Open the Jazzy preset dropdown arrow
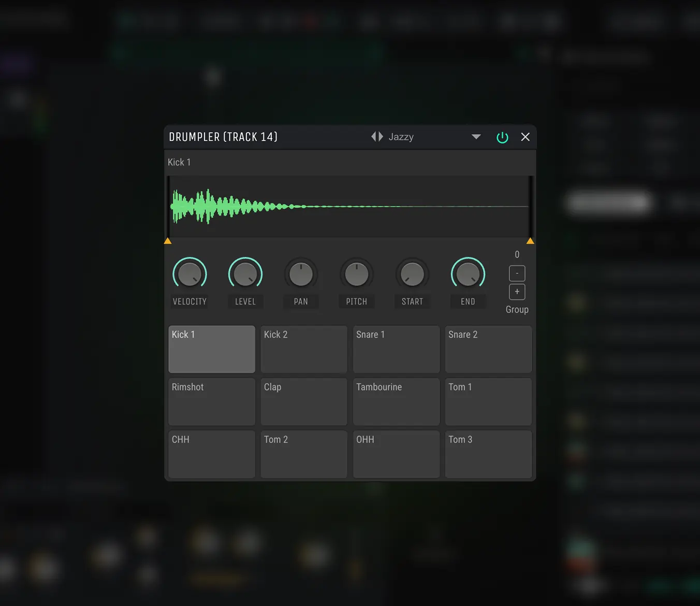The width and height of the screenshot is (700, 606). [x=476, y=137]
